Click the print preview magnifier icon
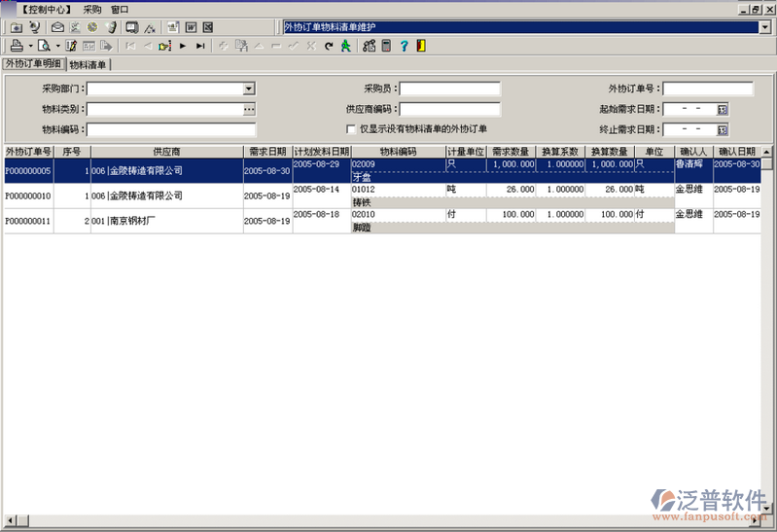Screen dimensions: 777x532 tap(44, 46)
